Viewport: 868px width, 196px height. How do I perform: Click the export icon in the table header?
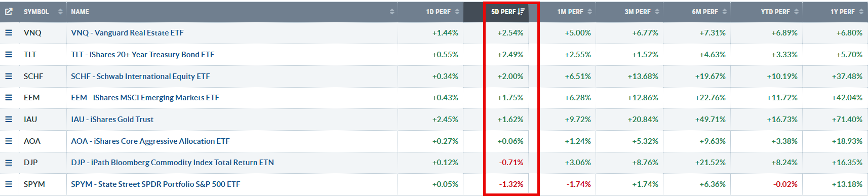click(x=9, y=11)
